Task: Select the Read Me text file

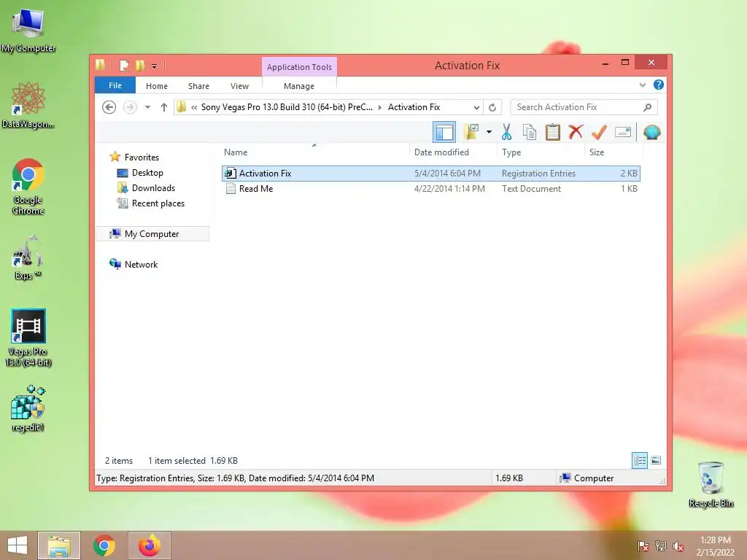Action: point(430,189)
